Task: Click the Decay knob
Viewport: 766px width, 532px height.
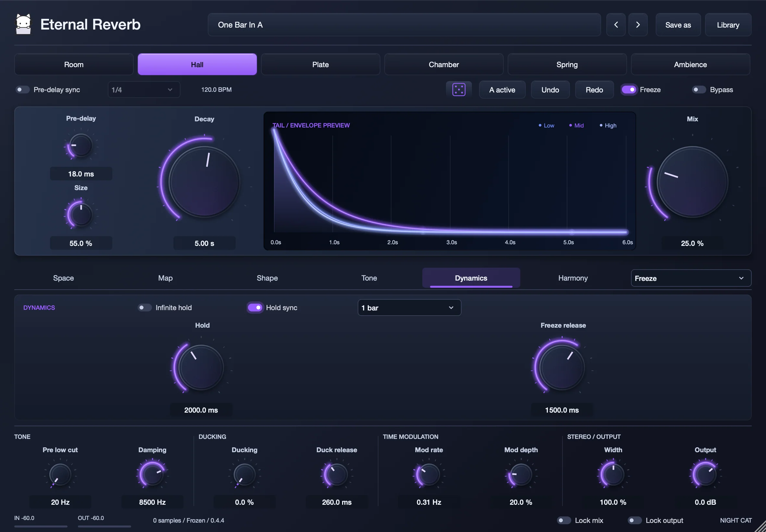Action: [x=204, y=182]
